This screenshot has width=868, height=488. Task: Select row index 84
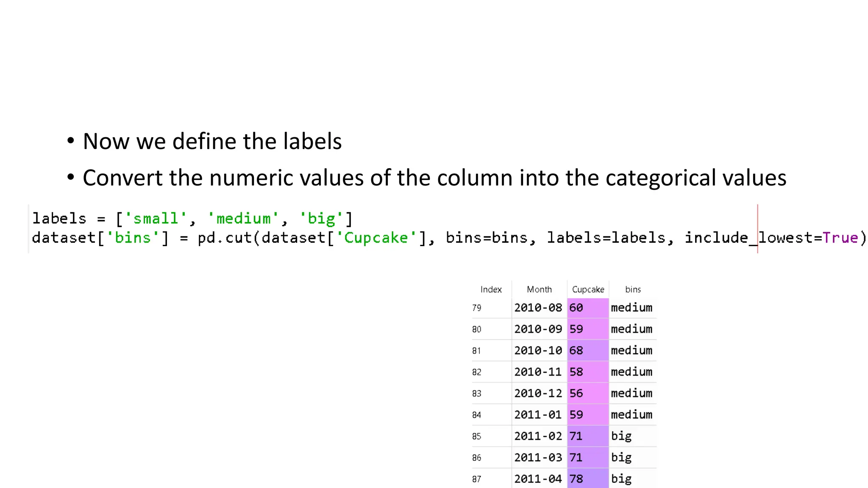click(477, 415)
